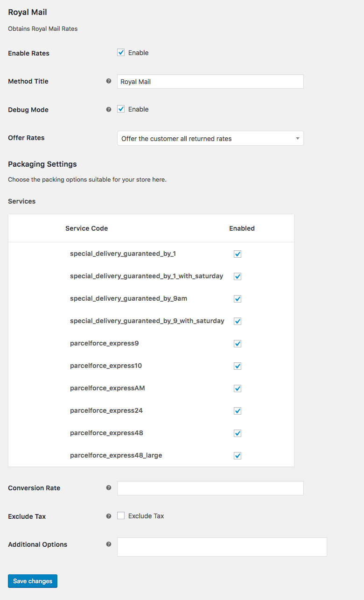Click the Method Title text field
The width and height of the screenshot is (364, 600).
tap(210, 82)
